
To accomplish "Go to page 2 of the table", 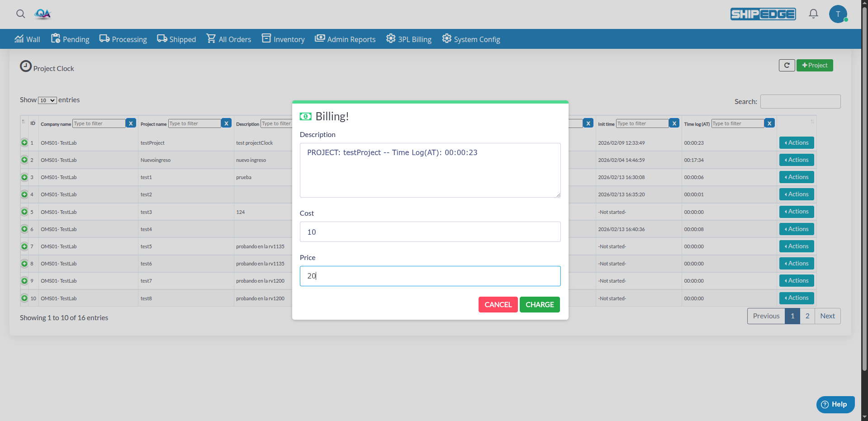I will click(807, 316).
